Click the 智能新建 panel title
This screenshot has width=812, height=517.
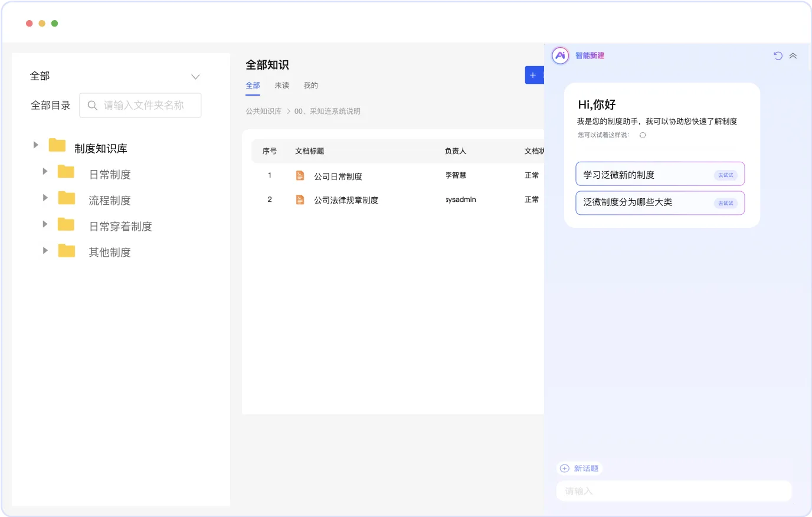[590, 55]
